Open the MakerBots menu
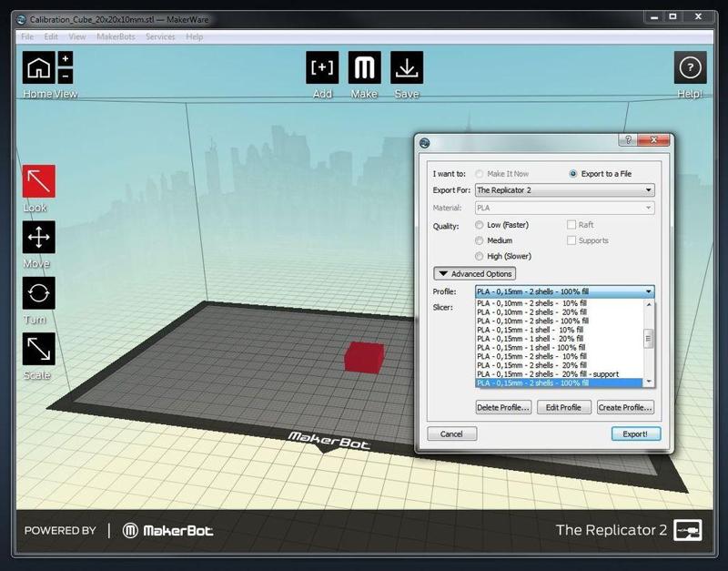728x571 pixels. tap(116, 36)
